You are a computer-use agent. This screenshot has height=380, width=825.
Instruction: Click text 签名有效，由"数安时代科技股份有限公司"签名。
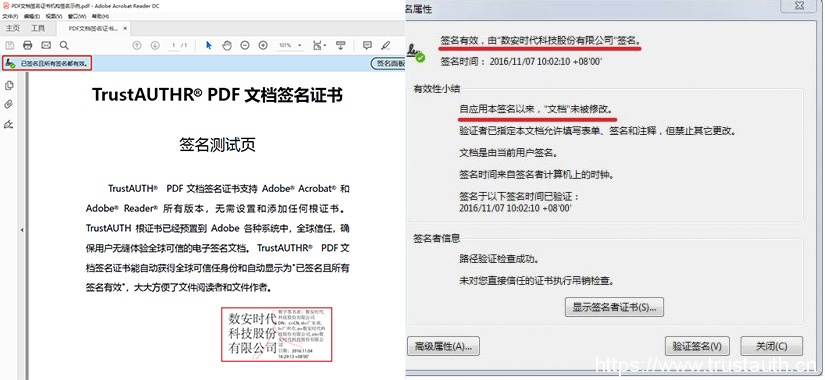pyautogui.click(x=541, y=40)
